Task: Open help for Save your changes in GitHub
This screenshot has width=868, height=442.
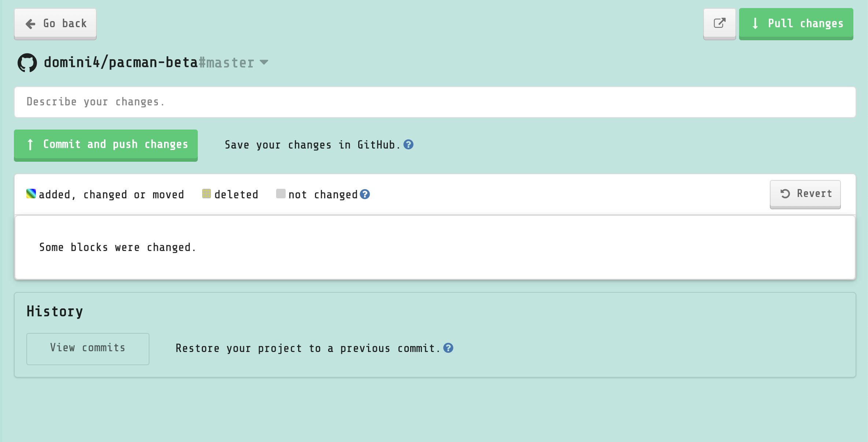Action: point(408,145)
